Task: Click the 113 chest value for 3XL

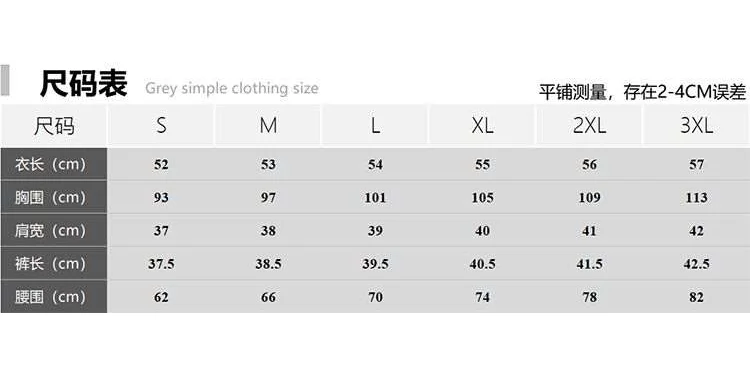Action: coord(696,198)
